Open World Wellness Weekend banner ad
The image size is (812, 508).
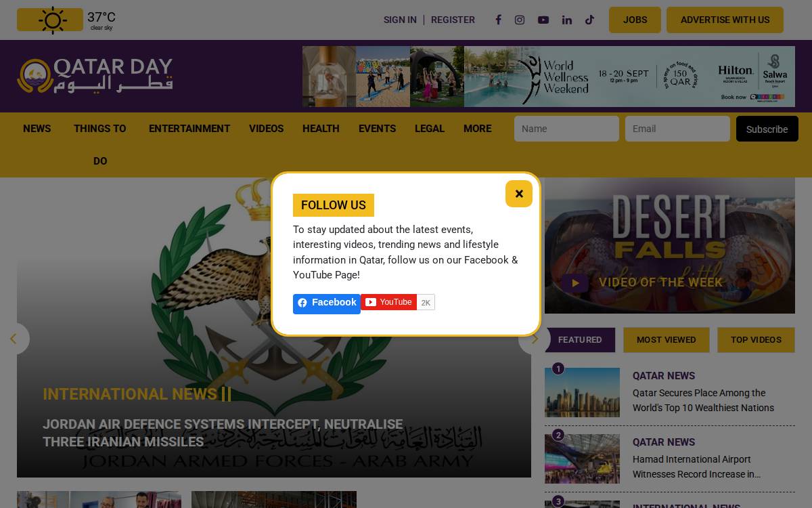click(549, 77)
